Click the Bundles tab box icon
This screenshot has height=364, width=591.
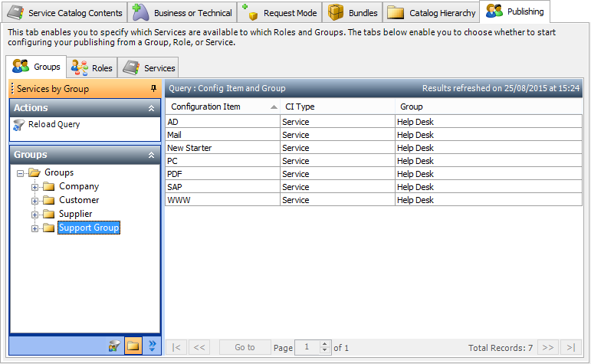(x=336, y=12)
